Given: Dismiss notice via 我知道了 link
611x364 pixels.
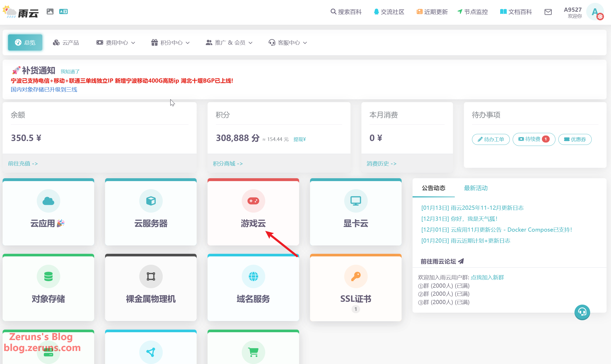Looking at the screenshot, I should 70,71.
